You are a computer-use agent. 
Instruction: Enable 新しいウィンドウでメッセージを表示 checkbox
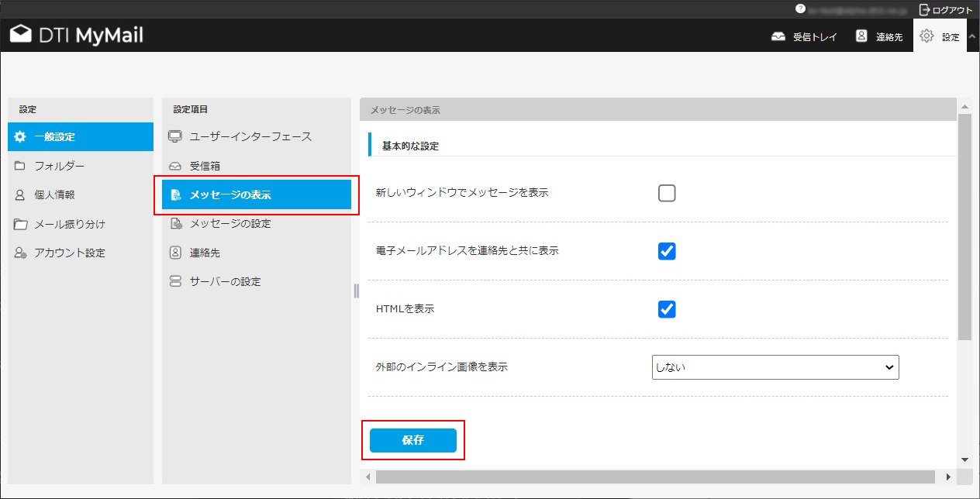pos(667,193)
